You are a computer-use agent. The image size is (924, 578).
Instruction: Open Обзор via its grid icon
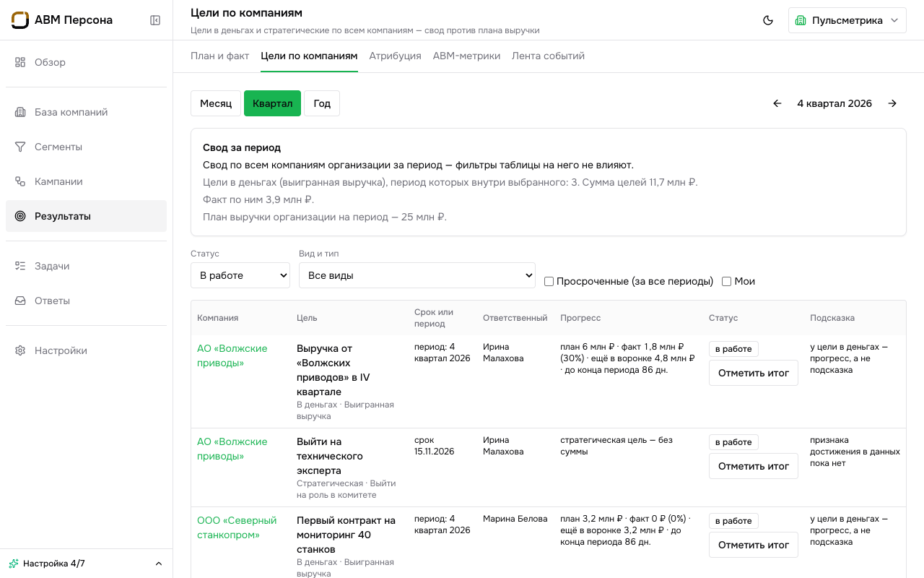(20, 62)
